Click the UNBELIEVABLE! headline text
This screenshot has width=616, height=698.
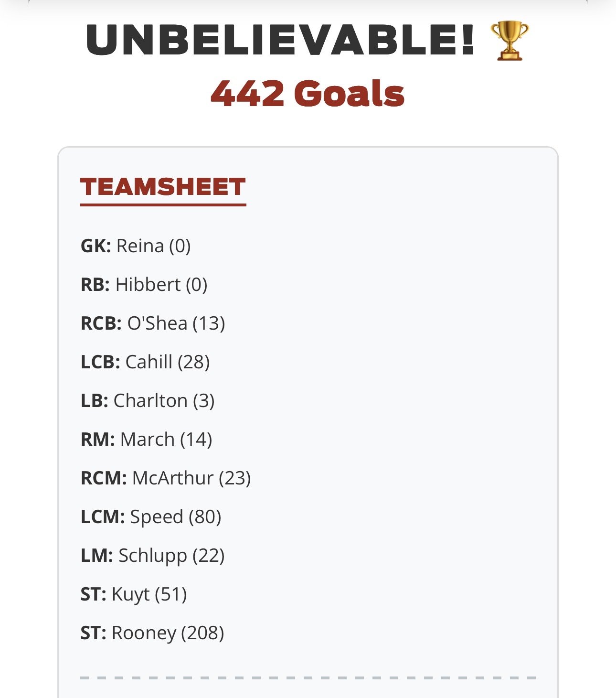(x=280, y=40)
